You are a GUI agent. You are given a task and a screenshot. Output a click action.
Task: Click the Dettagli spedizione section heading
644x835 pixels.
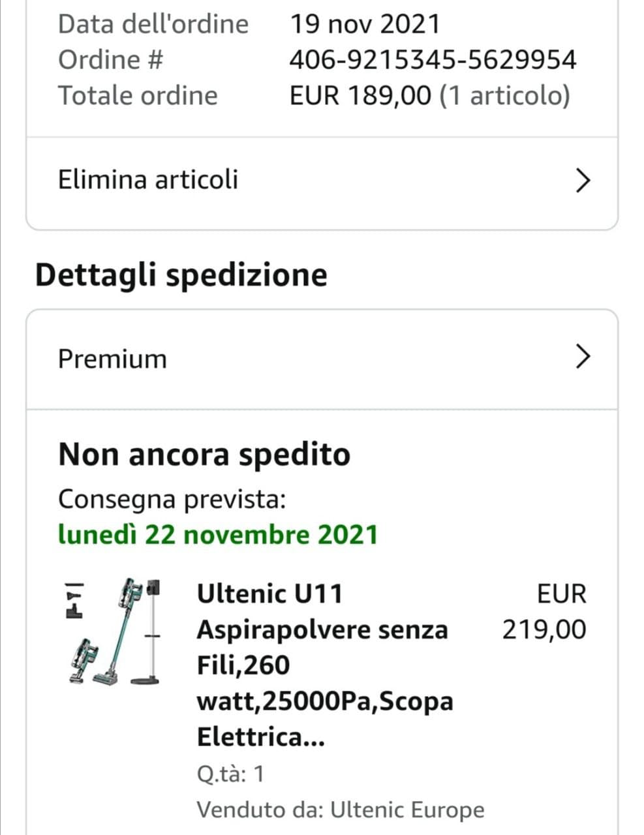181,275
